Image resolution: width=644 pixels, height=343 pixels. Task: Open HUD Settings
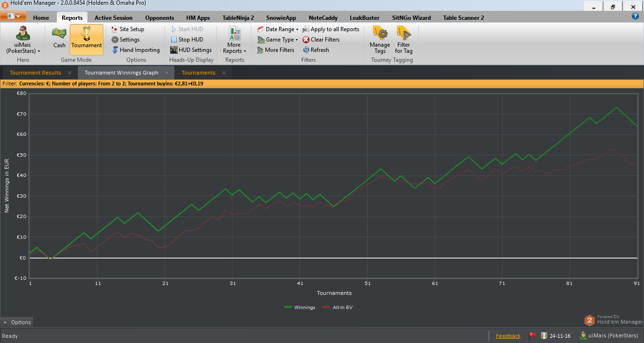(191, 50)
